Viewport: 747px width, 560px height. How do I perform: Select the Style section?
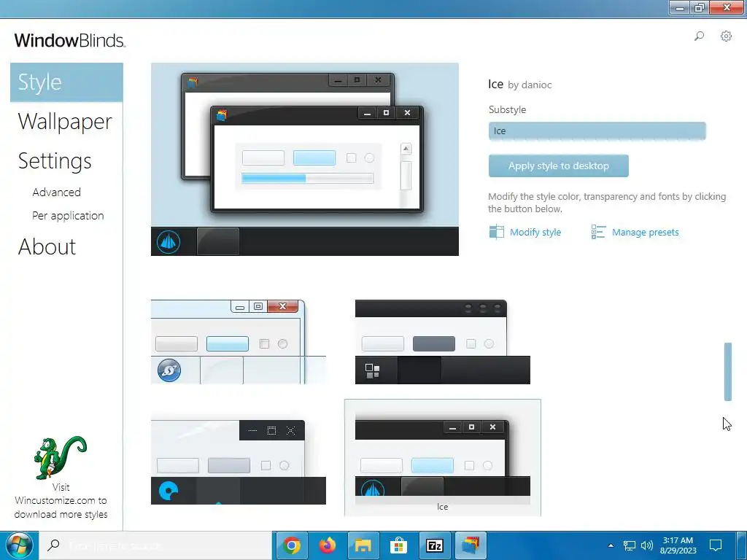[x=66, y=82]
